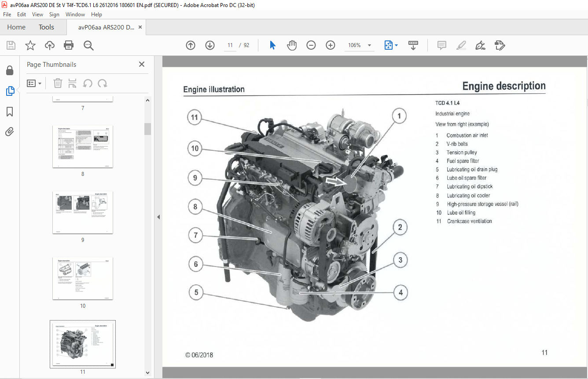Select the avP06aa ARS200 document tab
This screenshot has width=588, height=379.
107,27
